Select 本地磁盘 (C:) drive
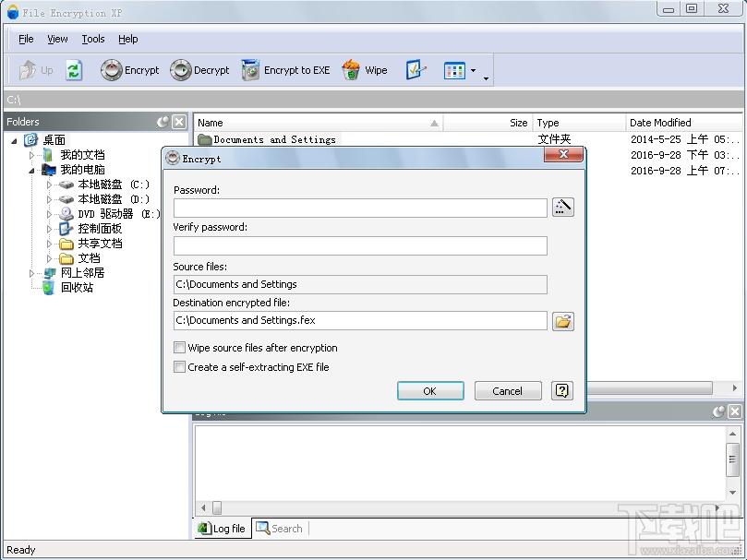Viewport: 747px width, 560px height. (x=114, y=185)
